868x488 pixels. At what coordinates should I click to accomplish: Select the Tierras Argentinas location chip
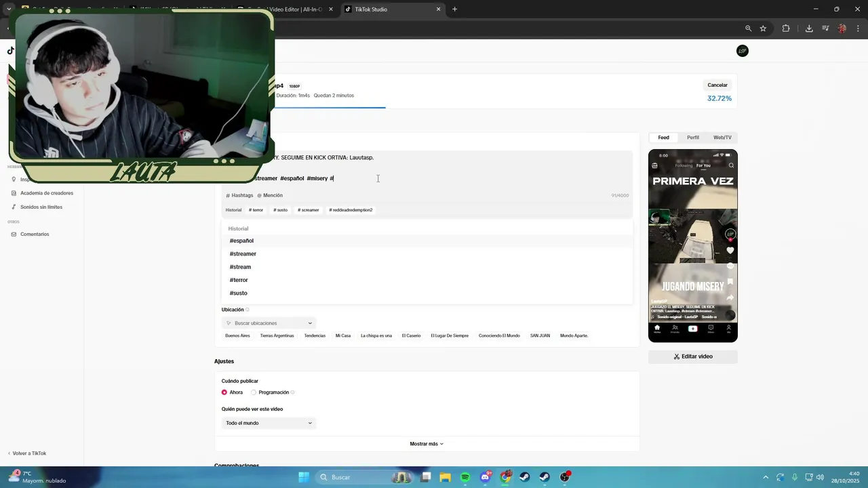[277, 335]
